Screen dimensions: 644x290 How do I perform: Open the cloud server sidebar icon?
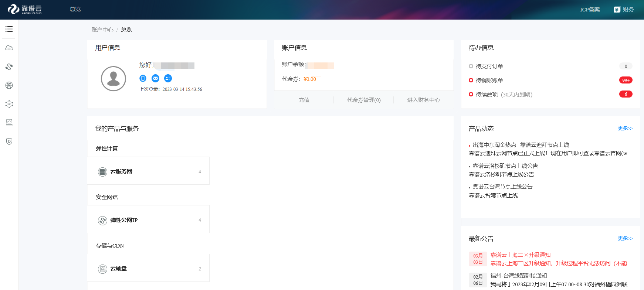click(x=9, y=48)
